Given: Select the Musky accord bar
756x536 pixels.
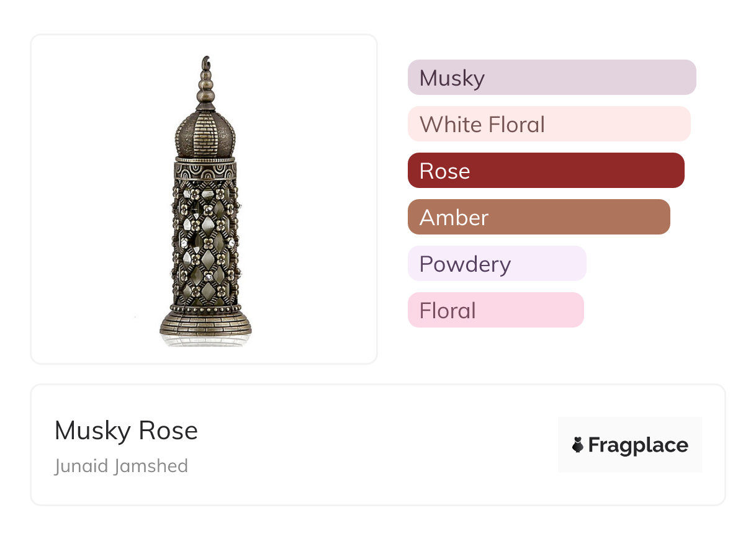Looking at the screenshot, I should (551, 78).
